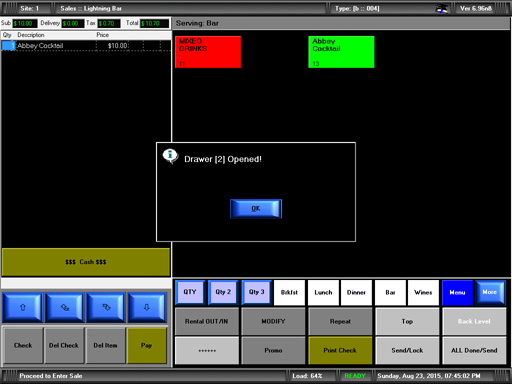Image resolution: width=512 pixels, height=384 pixels.
Task: Expand options with the More button
Action: point(490,292)
